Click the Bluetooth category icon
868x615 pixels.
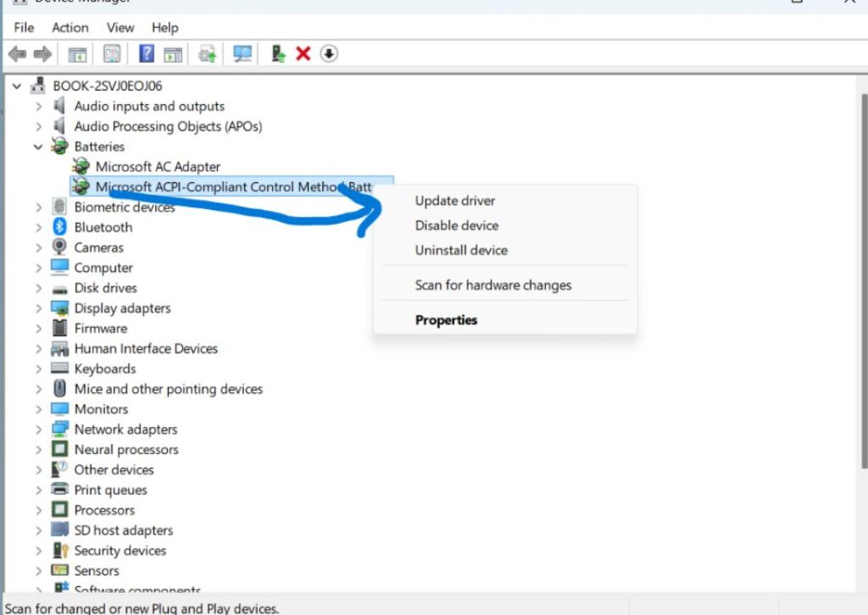click(x=59, y=227)
